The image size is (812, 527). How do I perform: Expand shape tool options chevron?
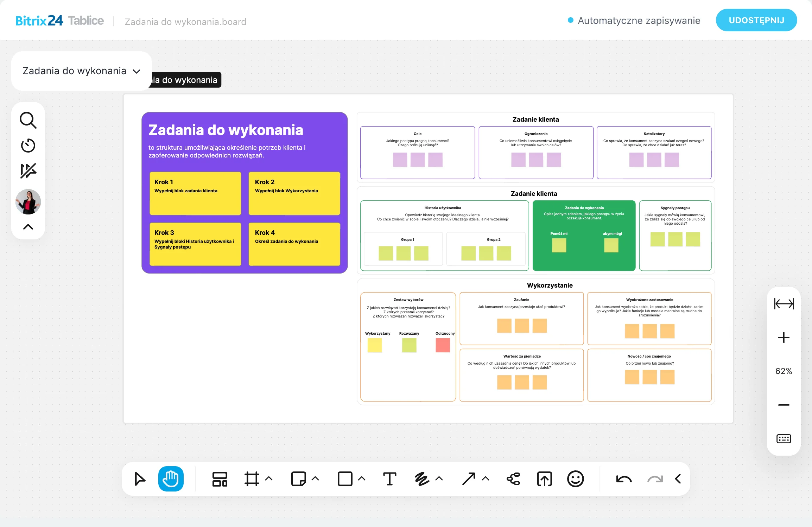[x=362, y=478]
